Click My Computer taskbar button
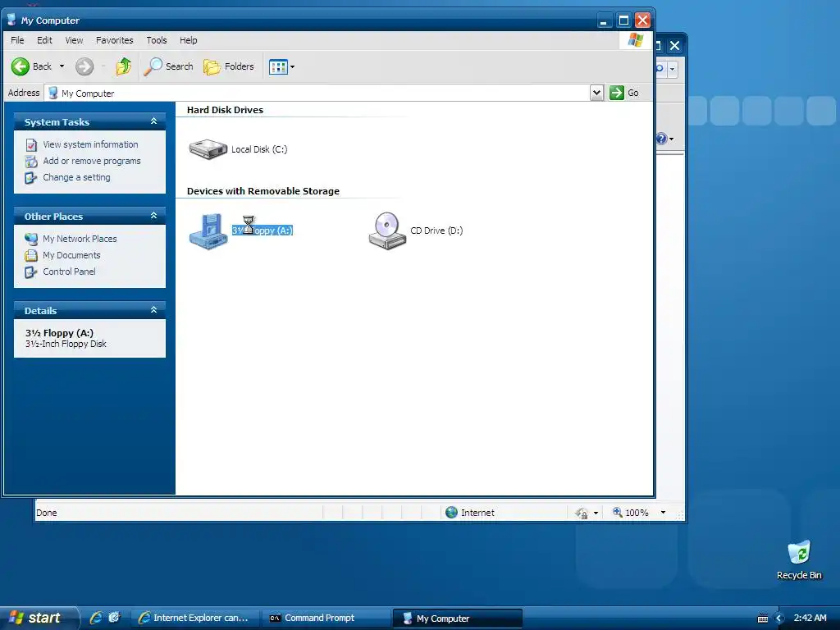The height and width of the screenshot is (630, 840). 457,619
